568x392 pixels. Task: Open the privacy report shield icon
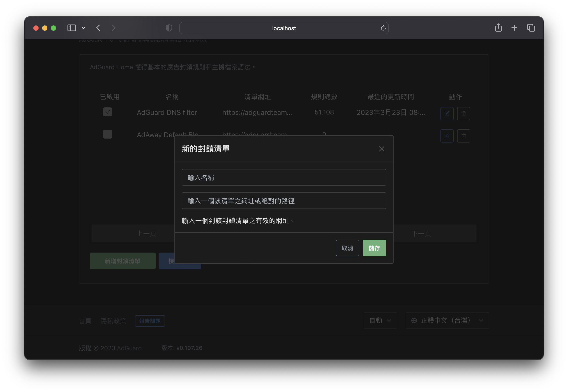(x=169, y=28)
